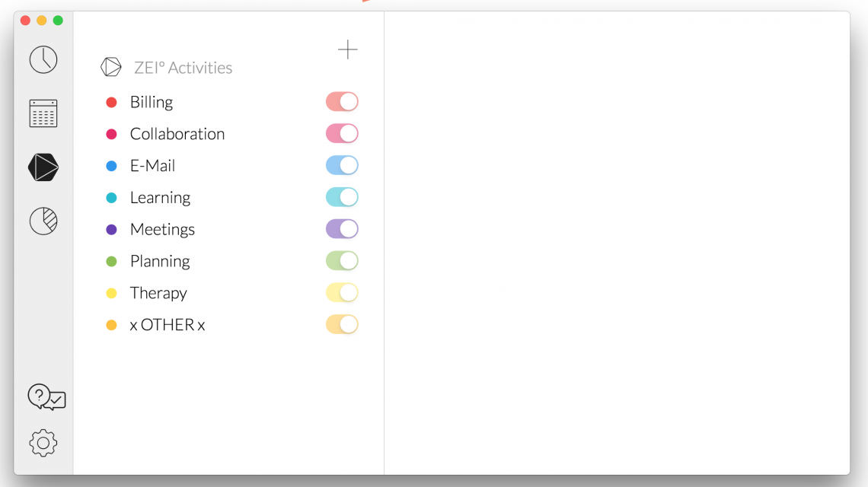
Task: Toggle the Billing activity switch
Action: [x=342, y=101]
